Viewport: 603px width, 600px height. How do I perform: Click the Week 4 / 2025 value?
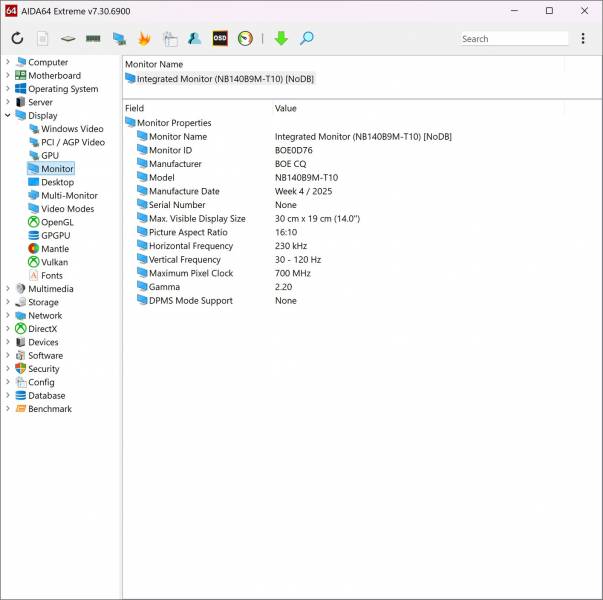pos(303,191)
